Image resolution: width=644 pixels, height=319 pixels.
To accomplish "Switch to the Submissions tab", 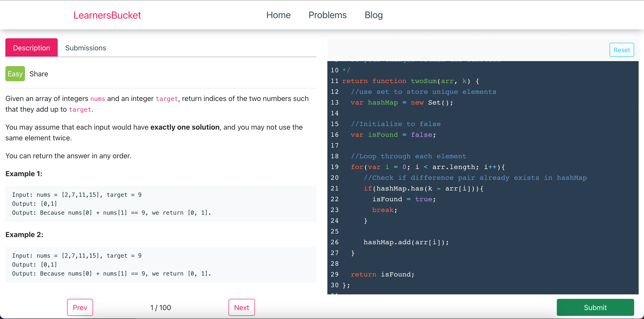I will click(85, 48).
